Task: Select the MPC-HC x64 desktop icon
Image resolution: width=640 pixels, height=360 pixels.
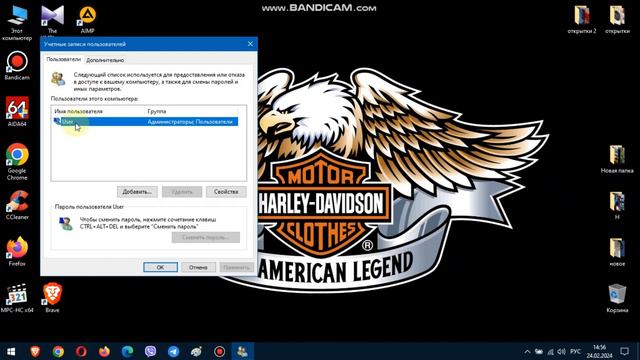Action: (17, 298)
